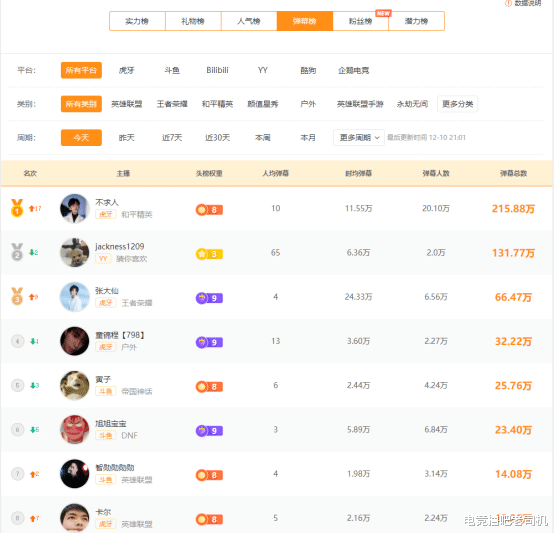Viewport: 554px width, 534px height.
Task: Switch to the 实力榜 tab
Action: tap(137, 21)
